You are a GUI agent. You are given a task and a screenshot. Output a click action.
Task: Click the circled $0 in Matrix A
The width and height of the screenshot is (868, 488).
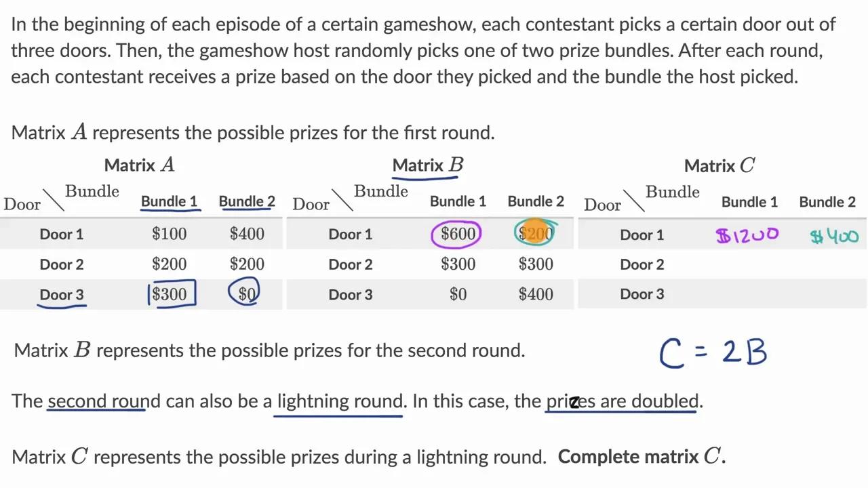(x=247, y=294)
